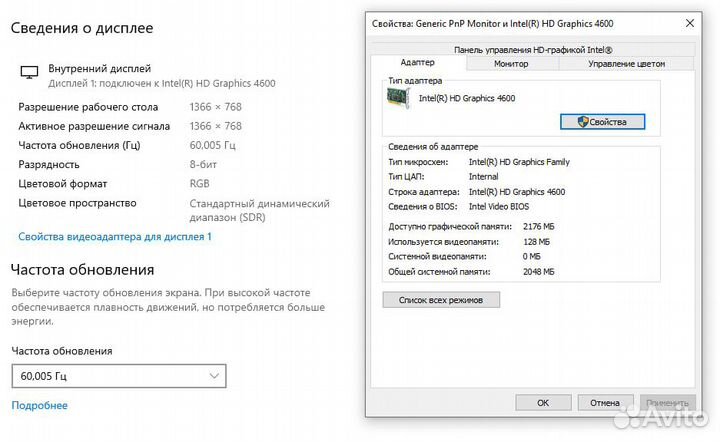Click the Intel(R) HD Graphics Family chip type value

519,162
